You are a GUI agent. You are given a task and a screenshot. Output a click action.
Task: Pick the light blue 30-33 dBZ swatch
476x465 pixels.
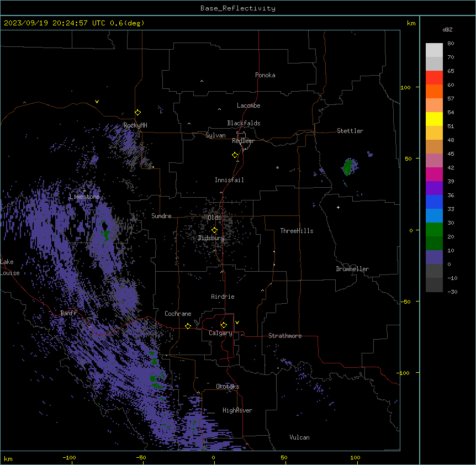pos(434,216)
